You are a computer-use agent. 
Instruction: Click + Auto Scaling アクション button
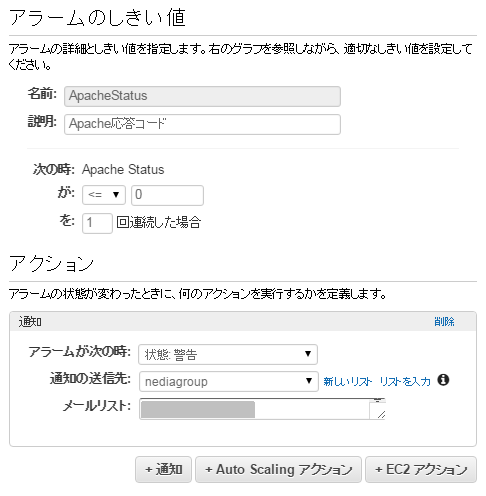point(278,469)
